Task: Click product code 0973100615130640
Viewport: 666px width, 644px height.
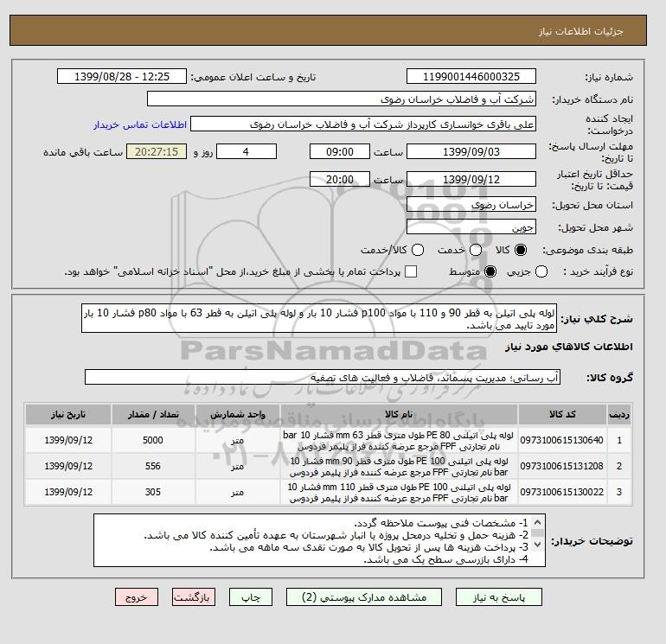Action: (561, 440)
